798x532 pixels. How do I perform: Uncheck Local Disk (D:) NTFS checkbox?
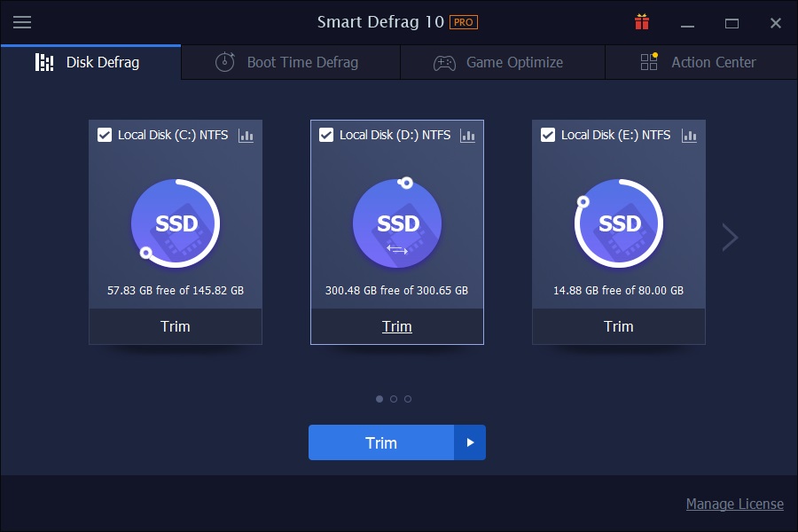point(326,135)
